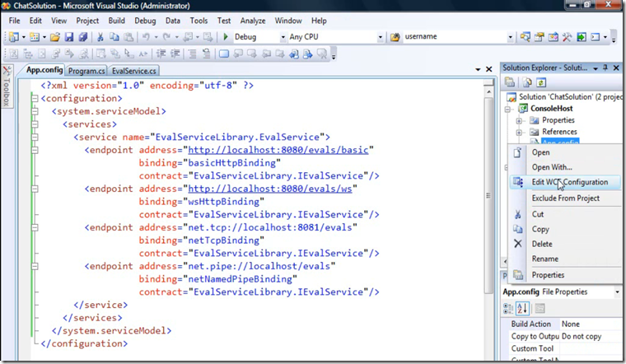Open the Solution Explorer toolbar icon

(525, 37)
